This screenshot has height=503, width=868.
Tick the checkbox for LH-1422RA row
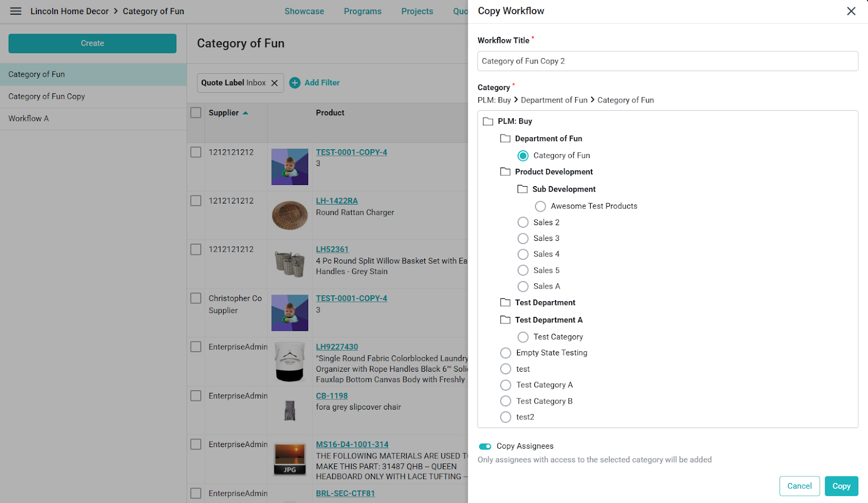click(x=196, y=201)
